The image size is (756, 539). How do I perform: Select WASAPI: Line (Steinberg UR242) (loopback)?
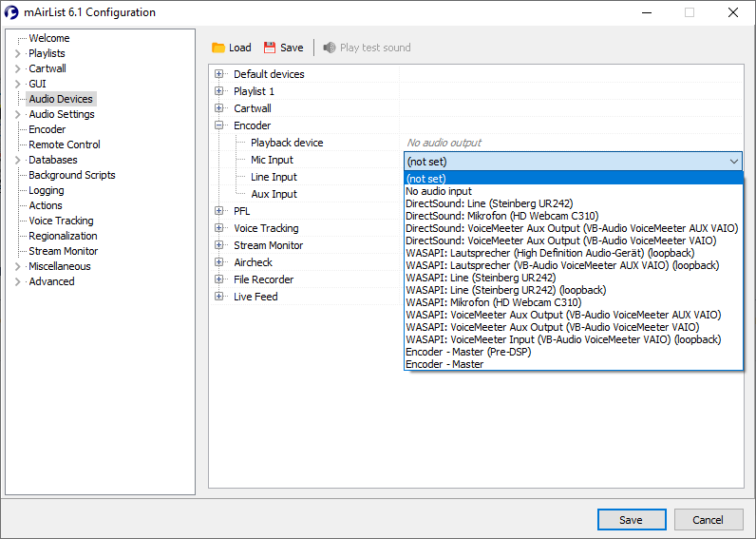574,290
